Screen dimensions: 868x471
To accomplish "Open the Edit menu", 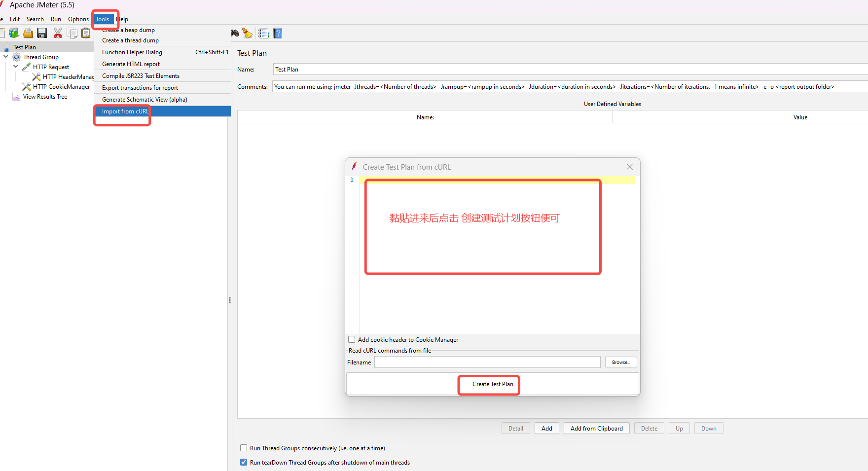I will pyautogui.click(x=15, y=19).
